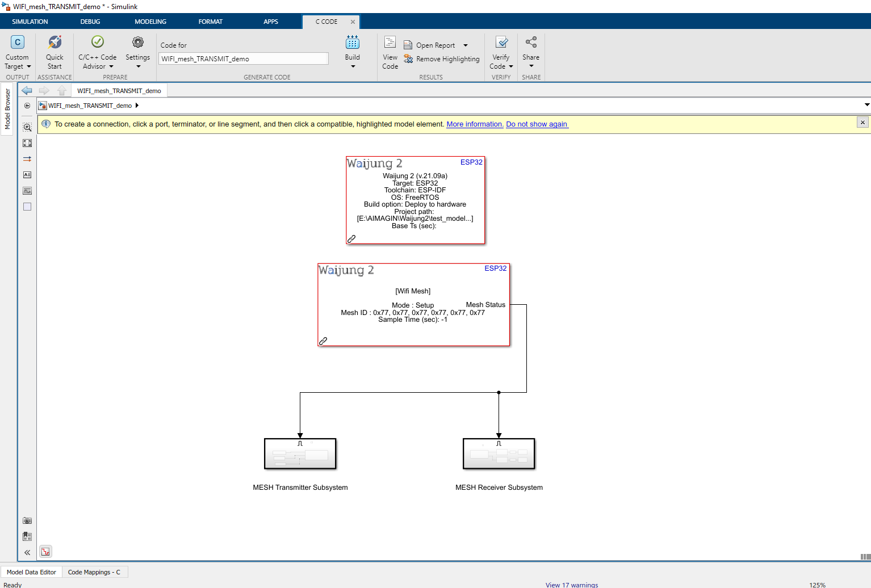Click the Image insert tool

(27, 191)
